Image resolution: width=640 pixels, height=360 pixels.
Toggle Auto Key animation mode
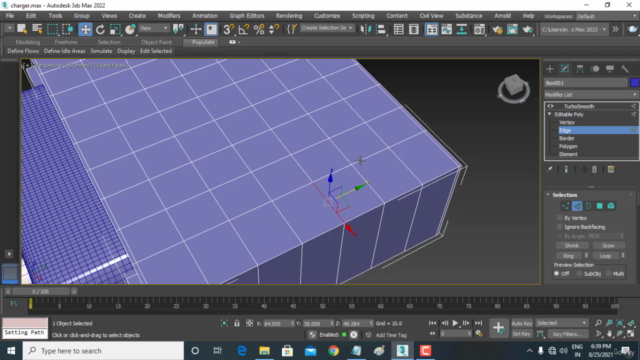coord(522,323)
